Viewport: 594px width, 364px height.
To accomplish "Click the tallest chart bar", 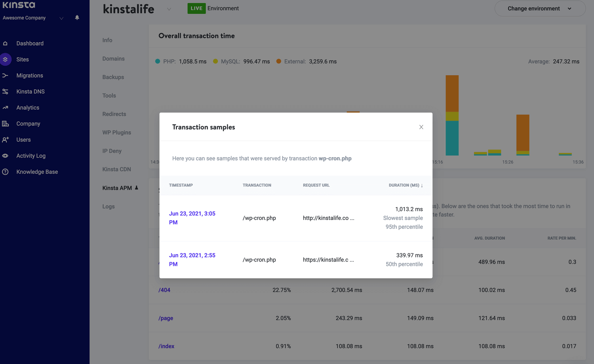I will coord(452,115).
